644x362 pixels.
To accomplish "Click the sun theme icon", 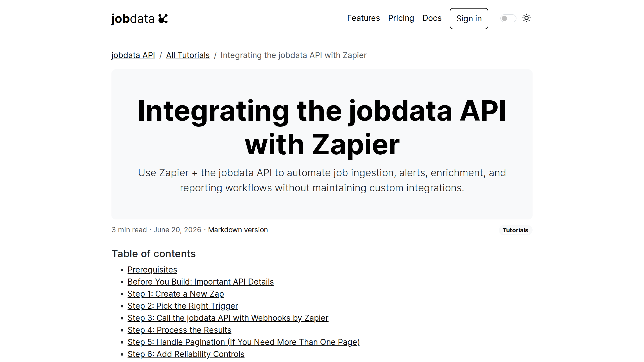I will (x=526, y=18).
